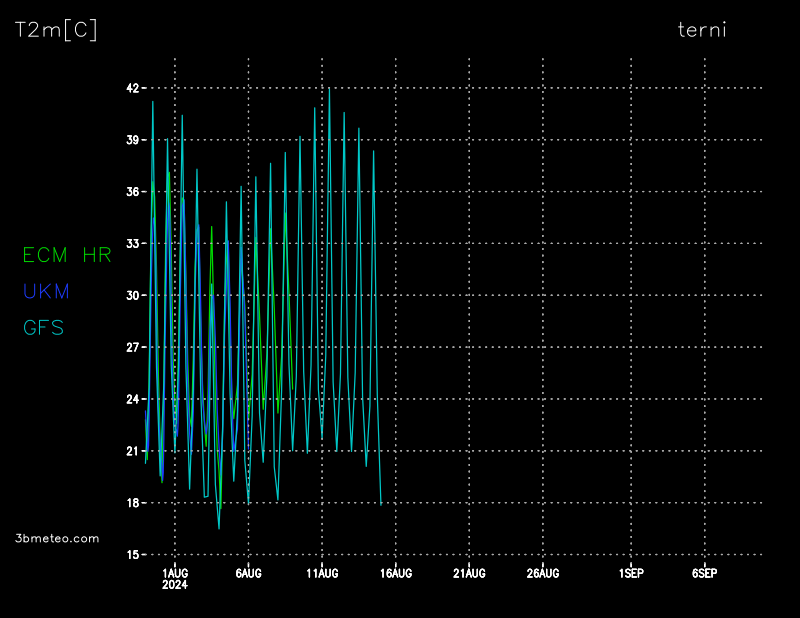Click the 30 degree y-axis label
Viewport: 800px width, 618px height.
tap(132, 295)
